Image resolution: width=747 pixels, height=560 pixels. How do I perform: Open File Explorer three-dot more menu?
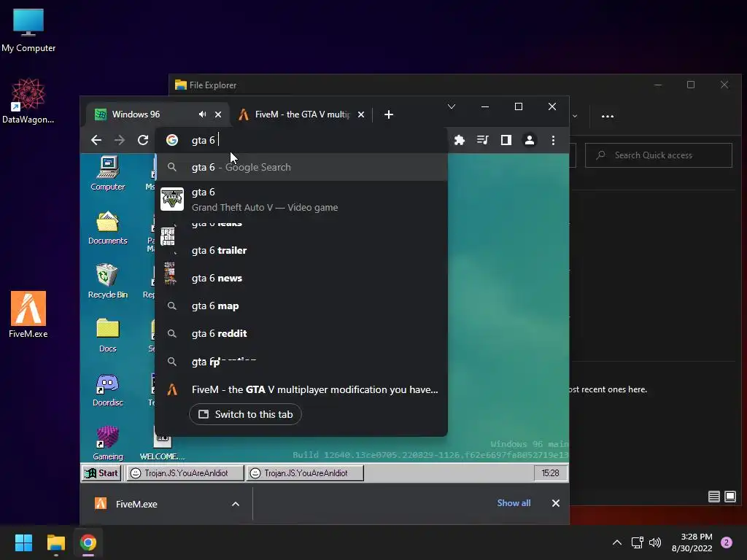click(x=608, y=116)
